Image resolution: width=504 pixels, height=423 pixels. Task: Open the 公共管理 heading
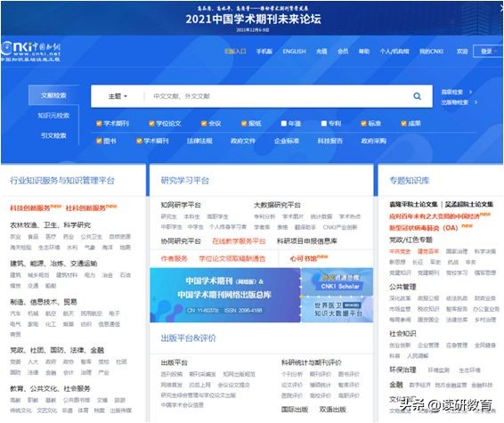coord(402,287)
